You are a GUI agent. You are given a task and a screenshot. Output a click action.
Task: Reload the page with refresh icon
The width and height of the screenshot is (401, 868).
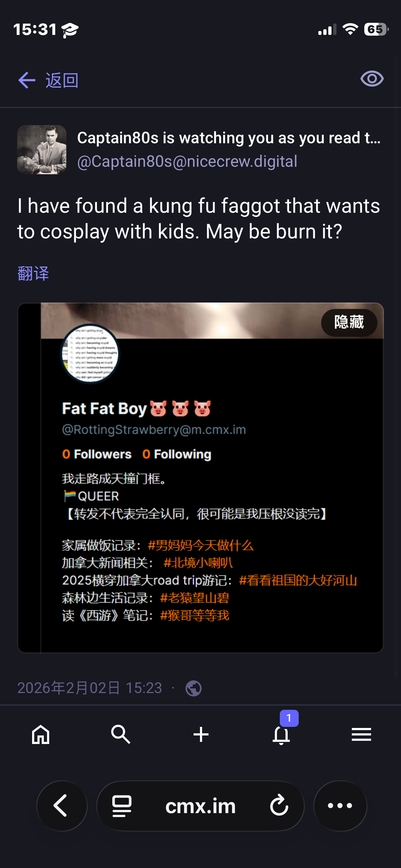(279, 805)
